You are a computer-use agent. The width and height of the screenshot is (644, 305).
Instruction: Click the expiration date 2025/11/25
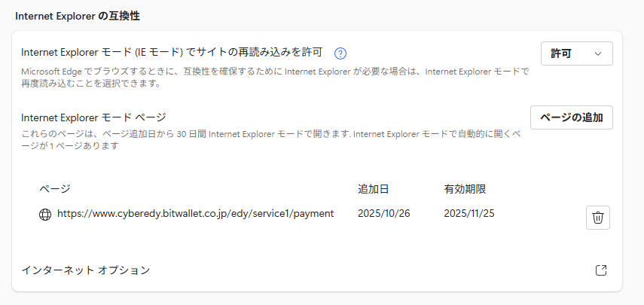[469, 214]
